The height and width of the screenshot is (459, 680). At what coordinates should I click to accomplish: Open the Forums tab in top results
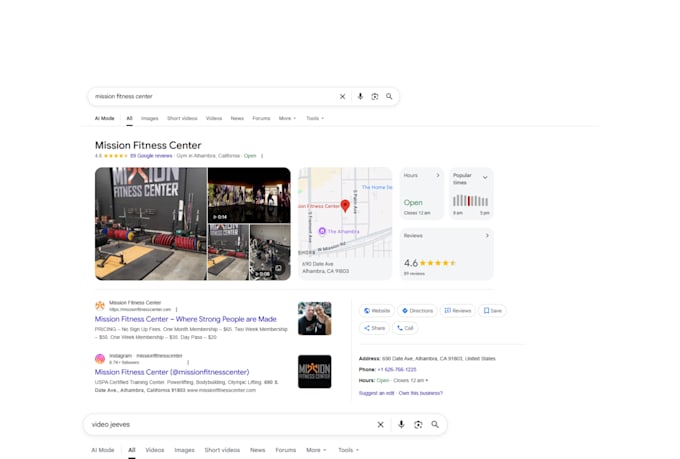(x=261, y=118)
